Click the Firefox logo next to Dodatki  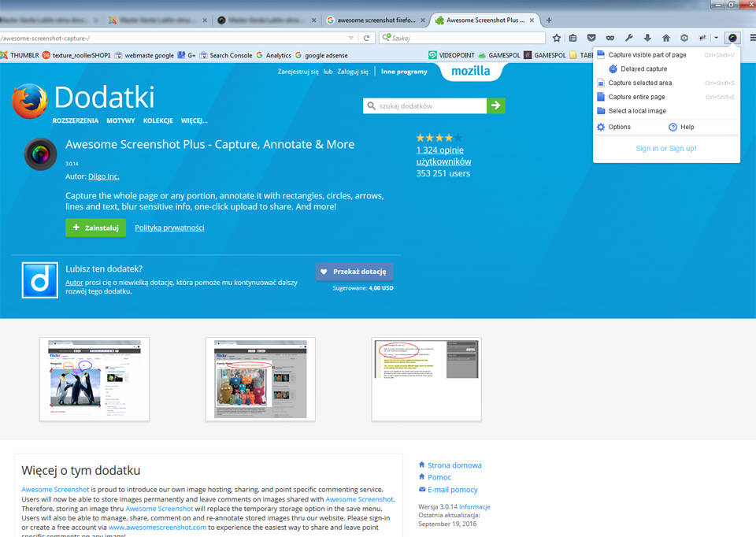click(30, 101)
